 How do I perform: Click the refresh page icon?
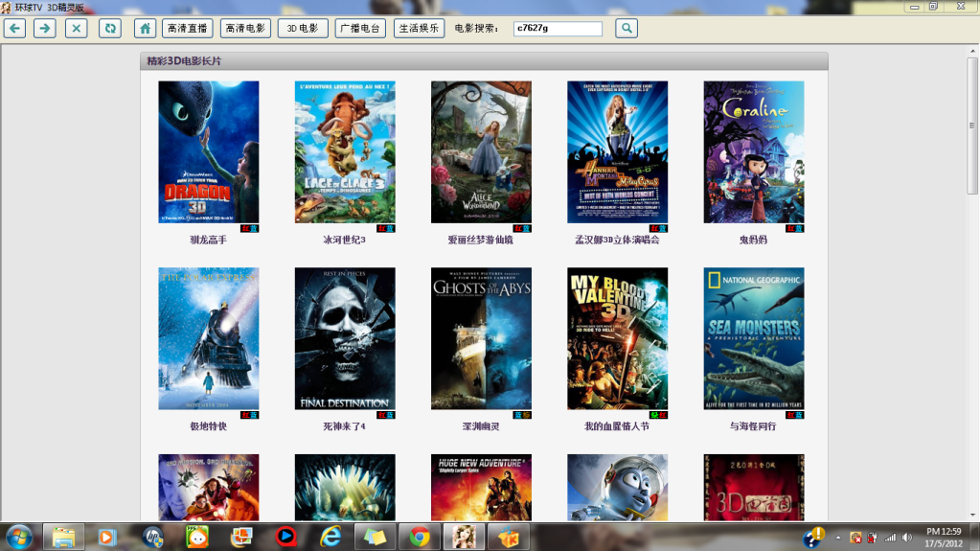(x=109, y=28)
